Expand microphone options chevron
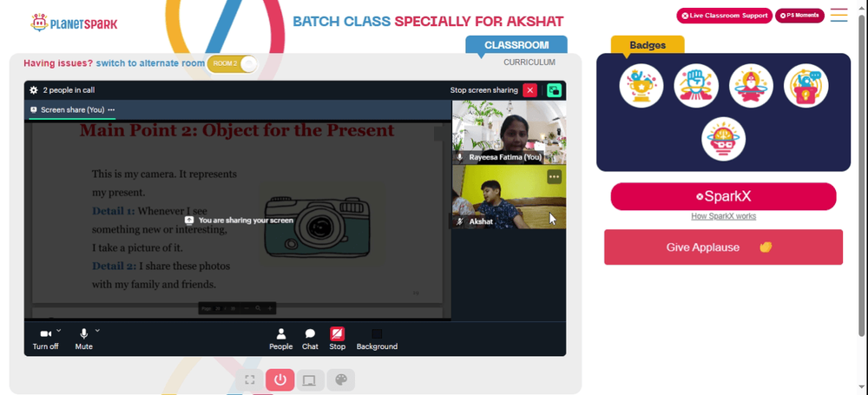The height and width of the screenshot is (395, 868). pyautogui.click(x=97, y=331)
